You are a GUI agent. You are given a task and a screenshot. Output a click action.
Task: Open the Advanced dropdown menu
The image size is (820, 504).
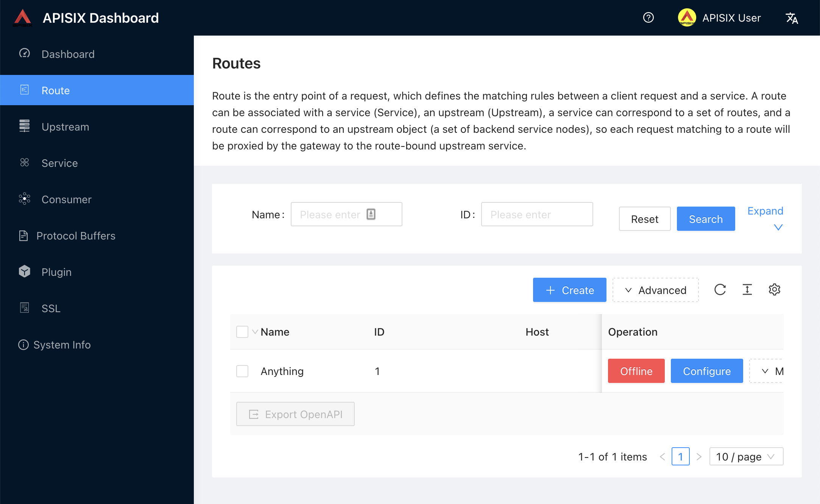655,290
